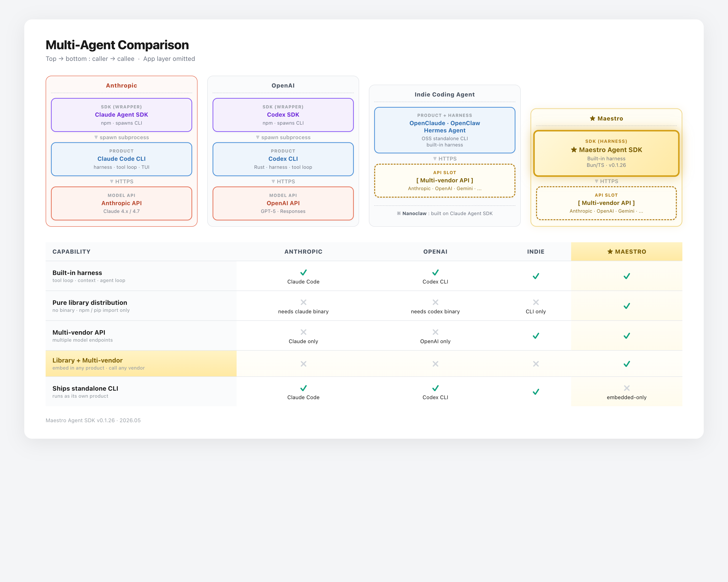Click the Pure library distribution row label

[90, 303]
